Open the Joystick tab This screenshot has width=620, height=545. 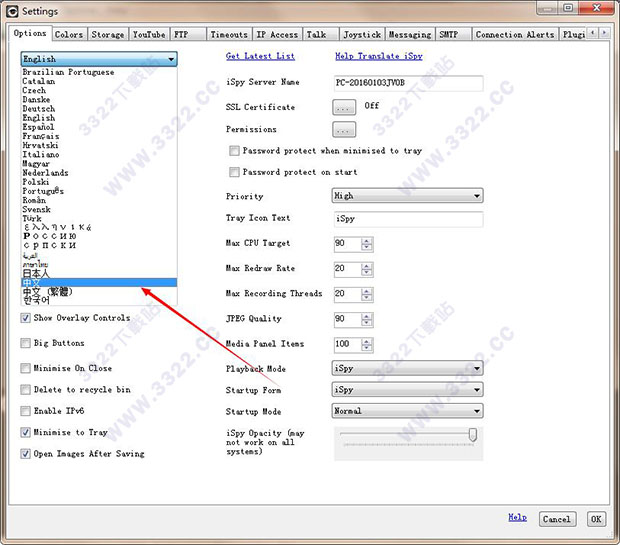362,35
